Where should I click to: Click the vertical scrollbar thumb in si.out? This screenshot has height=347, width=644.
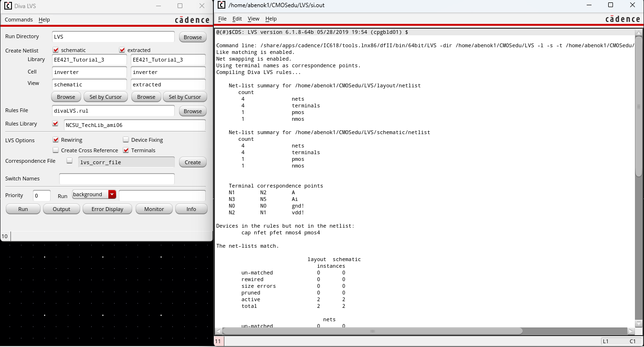[639, 107]
